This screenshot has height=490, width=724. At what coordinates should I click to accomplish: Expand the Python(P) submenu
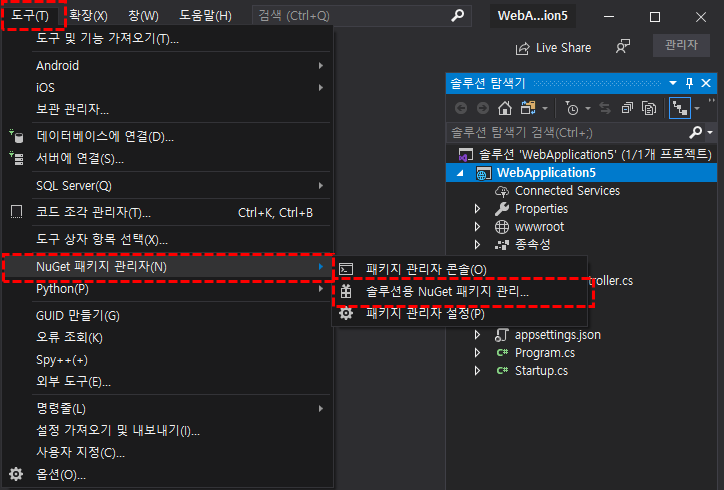pos(167,289)
